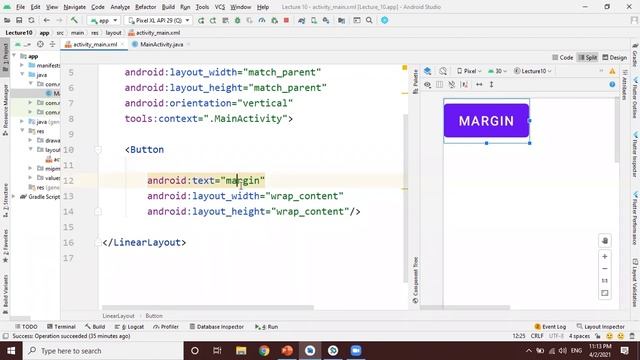Screen dimensions: 640x360
Task: Switch editor to Code view mode
Action: [563, 58]
